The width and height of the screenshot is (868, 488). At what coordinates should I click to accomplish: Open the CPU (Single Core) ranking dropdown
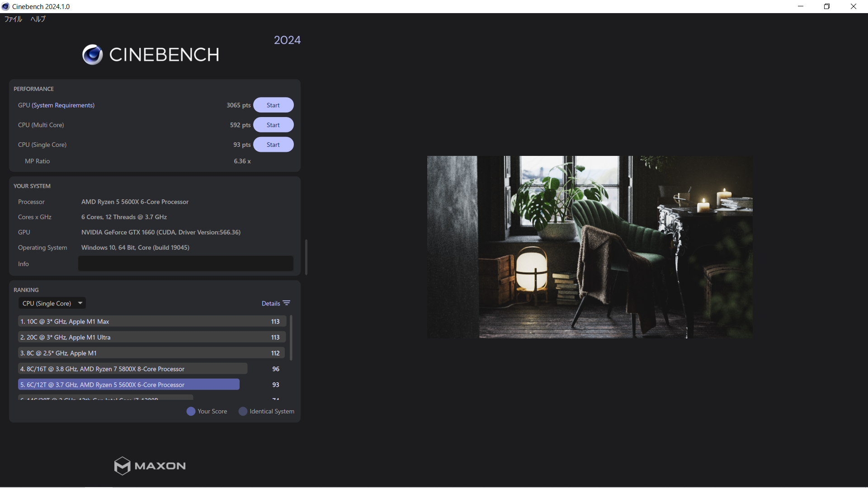click(x=52, y=303)
